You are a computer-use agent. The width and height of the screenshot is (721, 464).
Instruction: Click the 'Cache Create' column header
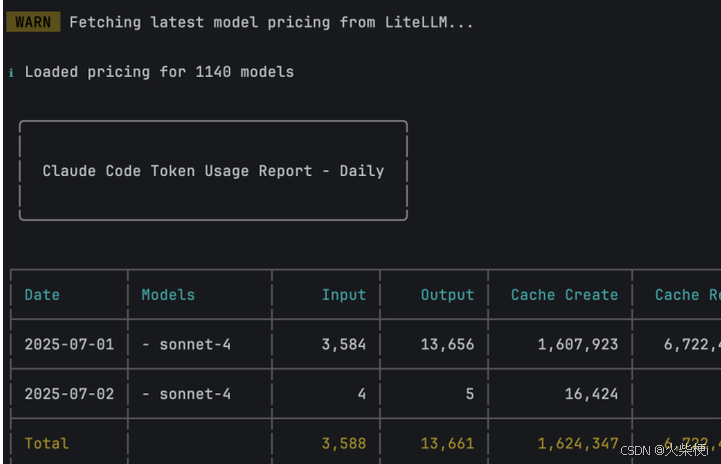[x=565, y=295]
